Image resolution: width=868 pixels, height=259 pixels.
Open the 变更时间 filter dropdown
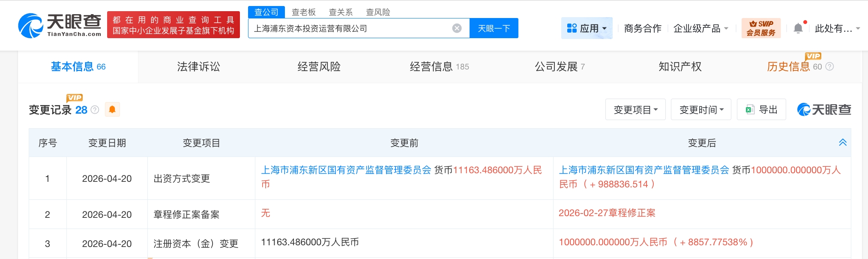[701, 110]
